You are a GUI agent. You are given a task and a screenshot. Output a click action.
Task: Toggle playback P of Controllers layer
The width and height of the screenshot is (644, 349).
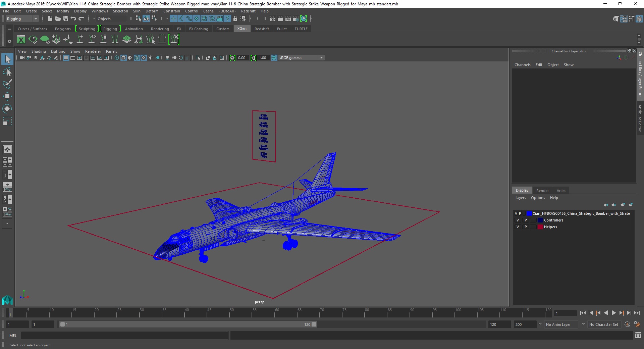[x=526, y=220]
